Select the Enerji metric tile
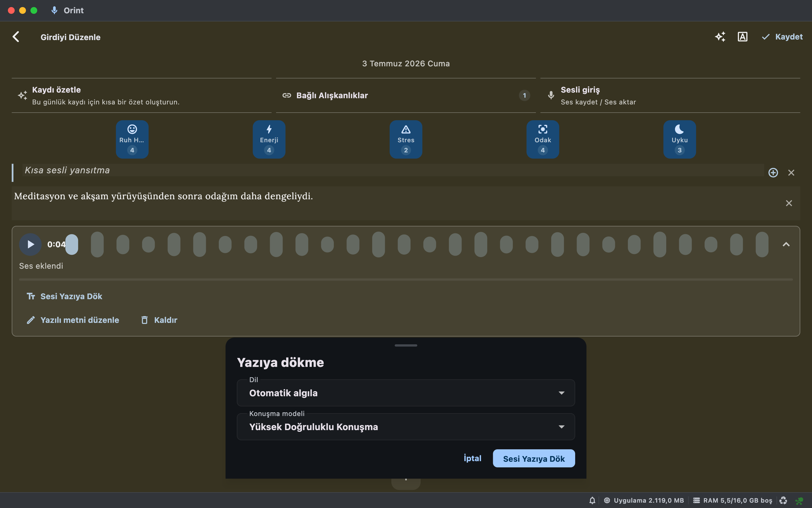 click(x=269, y=139)
